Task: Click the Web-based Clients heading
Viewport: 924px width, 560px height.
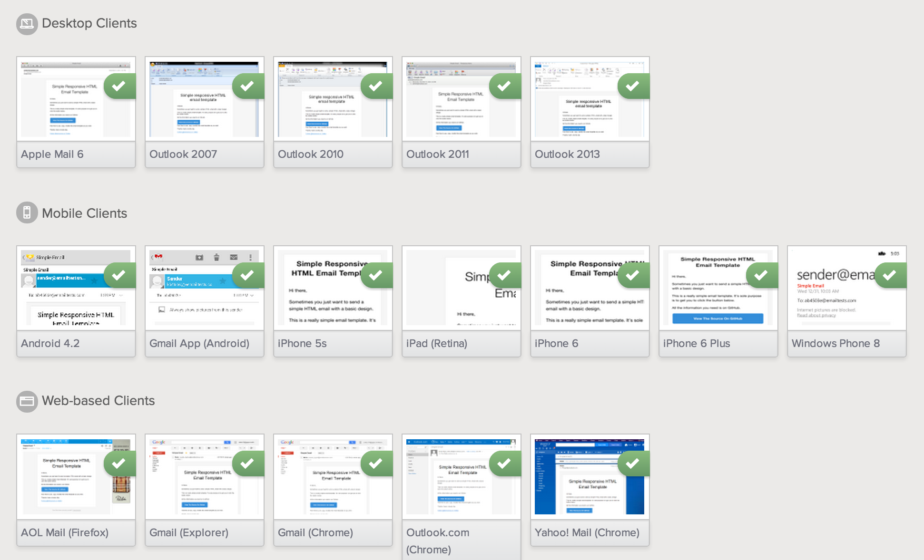Action: (x=98, y=401)
